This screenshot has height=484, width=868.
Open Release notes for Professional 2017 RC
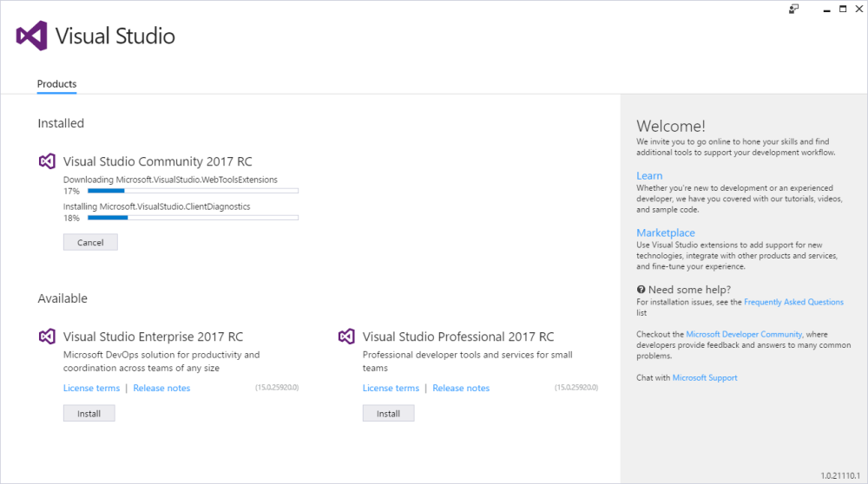[x=461, y=389]
